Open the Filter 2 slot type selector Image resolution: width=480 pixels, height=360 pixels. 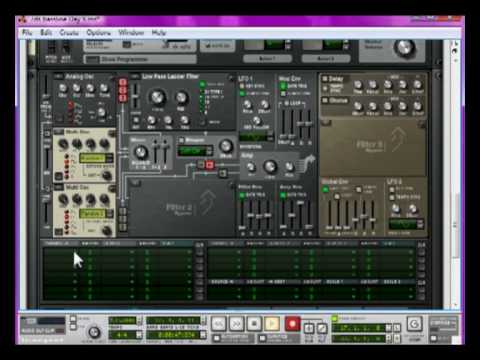coord(136,183)
